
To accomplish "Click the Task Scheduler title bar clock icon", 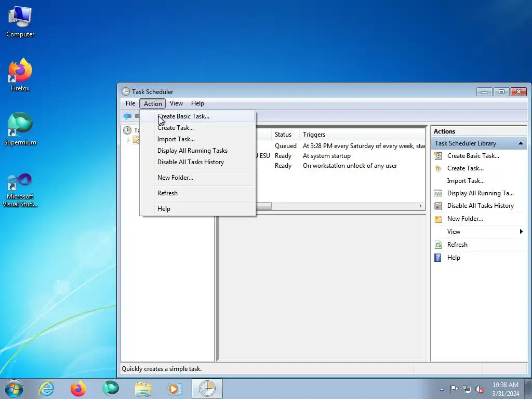I will (126, 91).
